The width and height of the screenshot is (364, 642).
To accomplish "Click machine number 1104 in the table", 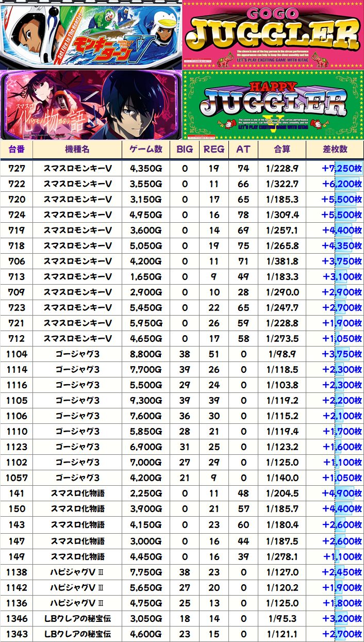I will 16,354.
